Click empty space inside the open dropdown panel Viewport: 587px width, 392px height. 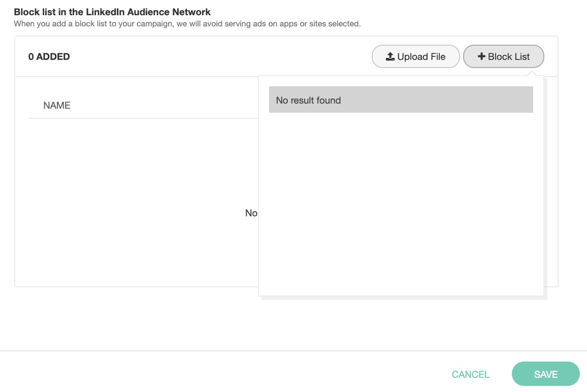(x=401, y=203)
